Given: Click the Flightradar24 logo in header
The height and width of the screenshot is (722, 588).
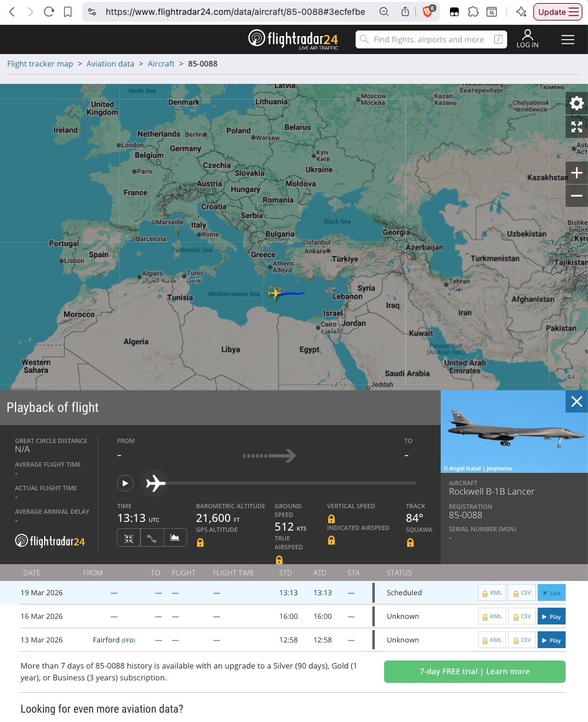Looking at the screenshot, I should coord(293,39).
